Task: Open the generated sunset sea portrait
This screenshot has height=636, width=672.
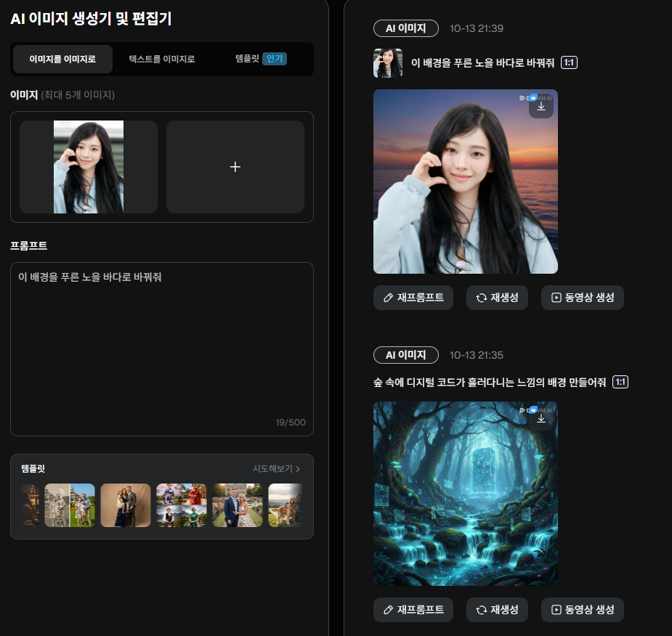Action: (466, 182)
